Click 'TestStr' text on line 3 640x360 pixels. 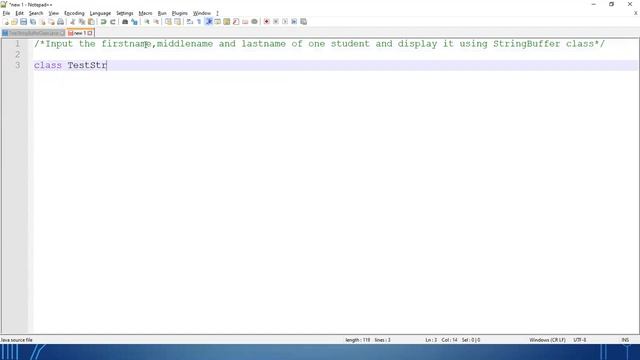[x=87, y=65]
